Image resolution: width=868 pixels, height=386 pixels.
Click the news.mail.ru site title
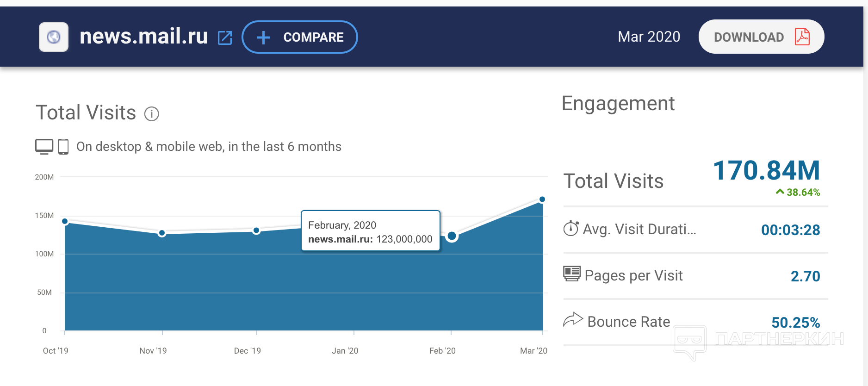144,36
